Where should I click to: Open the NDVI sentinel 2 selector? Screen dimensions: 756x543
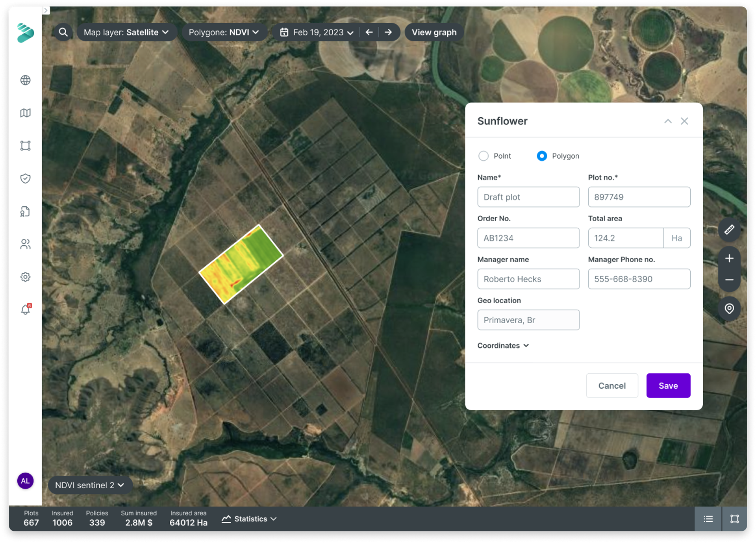90,485
